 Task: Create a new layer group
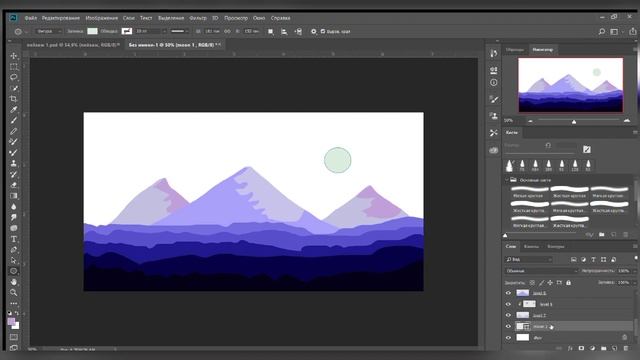click(603, 348)
